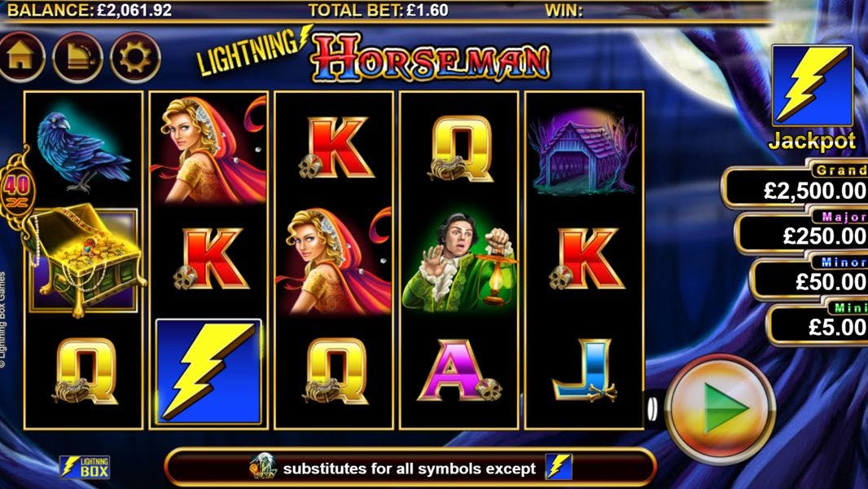Select the Mini £5.00 jackpot panel
868x489 pixels.
pyautogui.click(x=818, y=322)
